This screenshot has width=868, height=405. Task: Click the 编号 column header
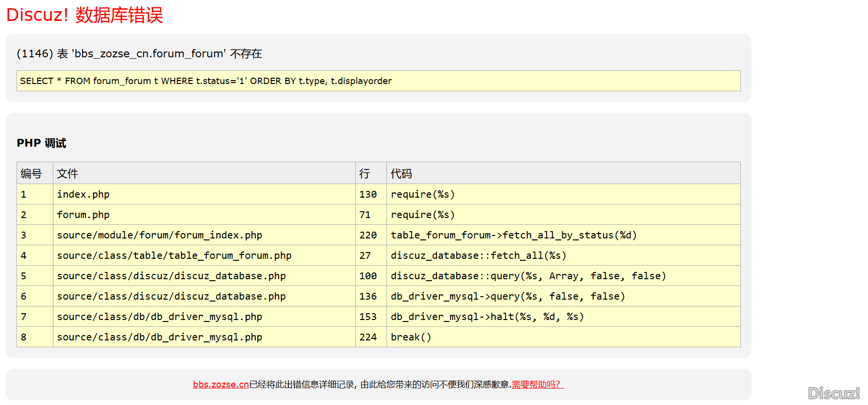pos(32,173)
